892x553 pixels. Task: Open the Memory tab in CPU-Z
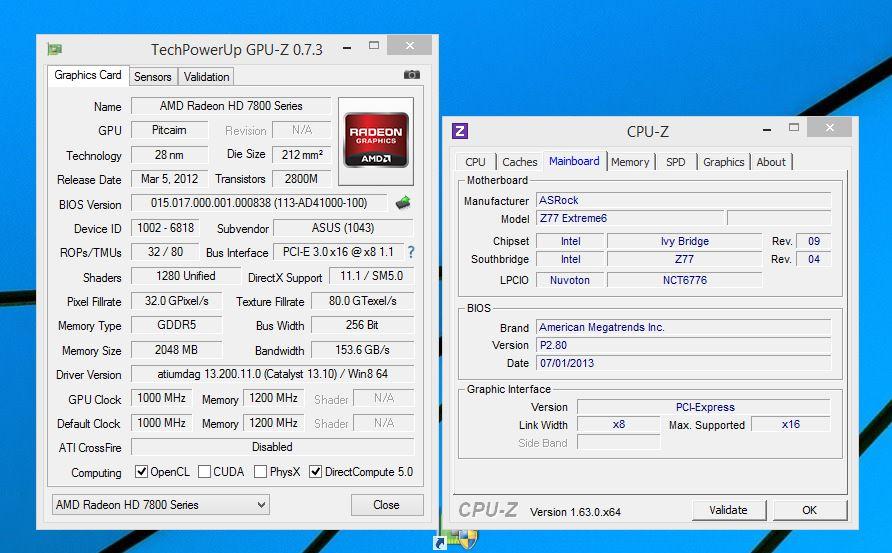click(630, 162)
